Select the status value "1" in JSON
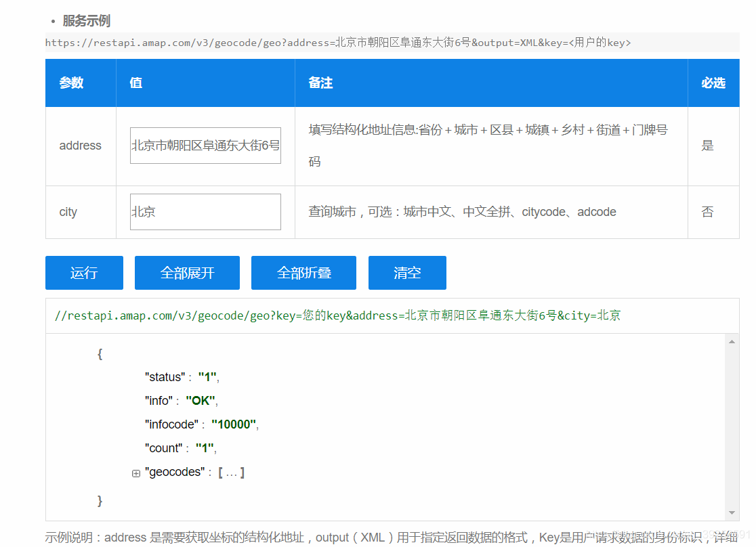The image size is (756, 547). click(x=207, y=376)
